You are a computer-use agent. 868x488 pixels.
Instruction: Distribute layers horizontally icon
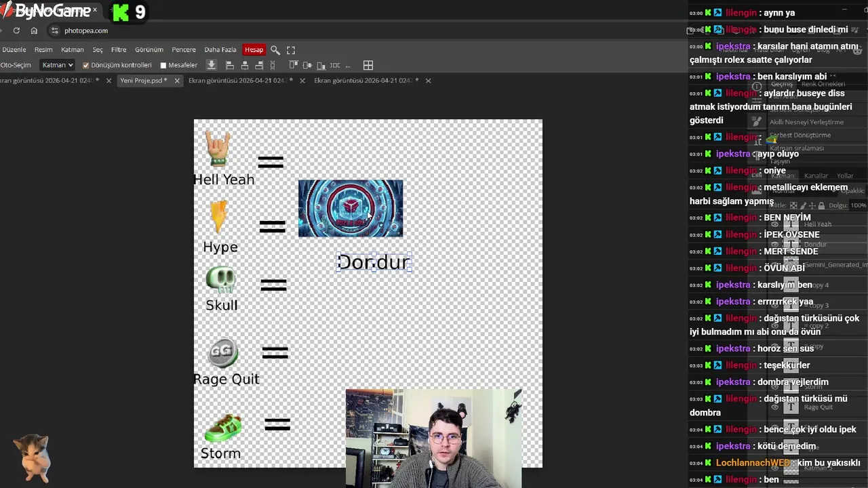[335, 65]
